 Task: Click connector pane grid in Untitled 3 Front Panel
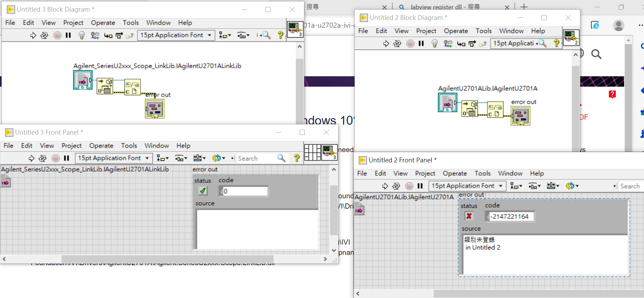click(x=313, y=152)
